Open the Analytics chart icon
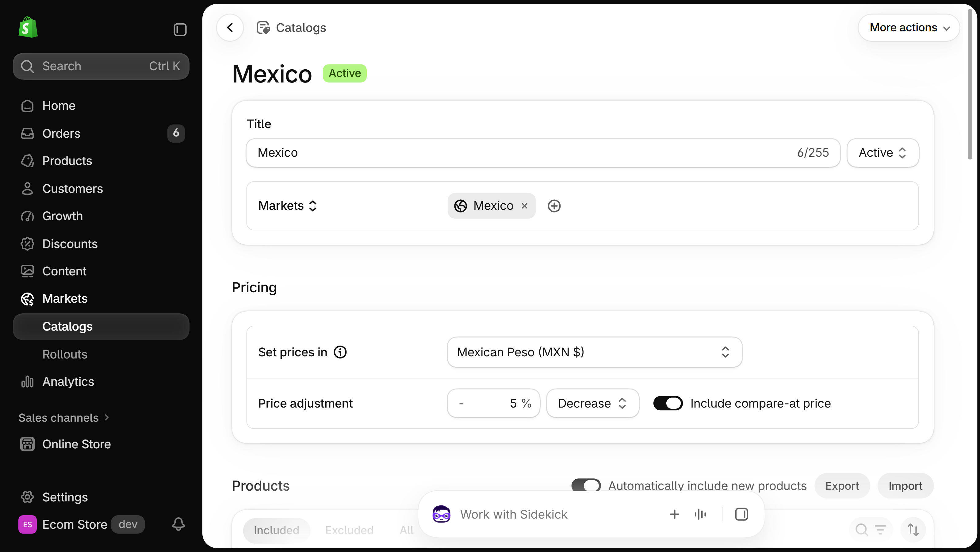 27,381
